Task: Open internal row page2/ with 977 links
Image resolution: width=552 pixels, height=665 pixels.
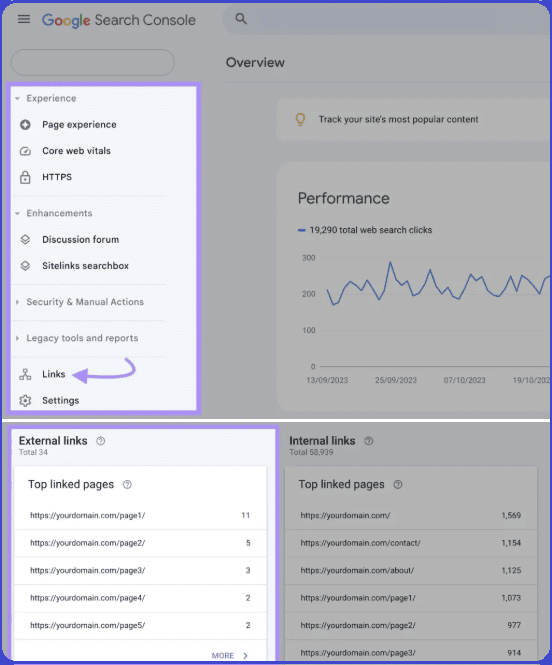Action: pos(411,626)
